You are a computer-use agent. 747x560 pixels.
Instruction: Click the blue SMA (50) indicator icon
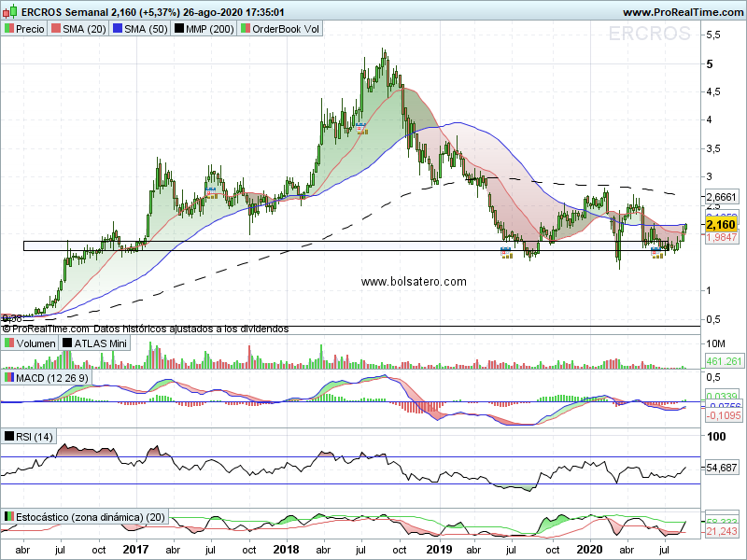pyautogui.click(x=118, y=29)
